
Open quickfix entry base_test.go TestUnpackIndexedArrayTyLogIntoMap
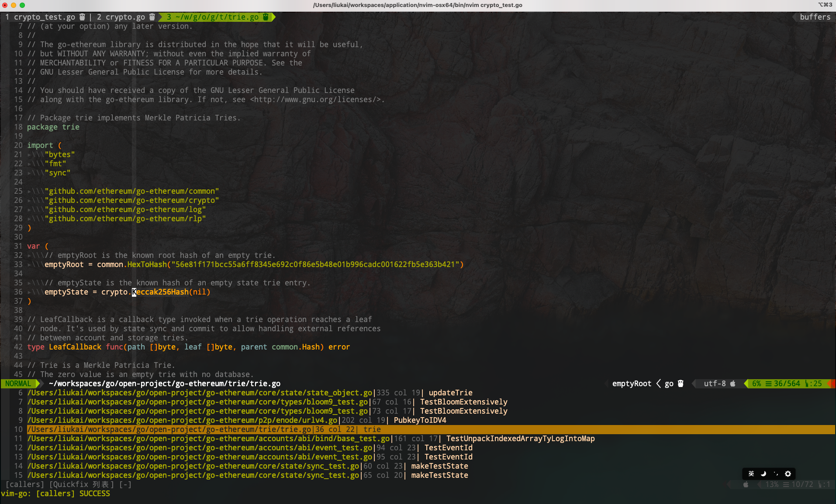tap(311, 439)
